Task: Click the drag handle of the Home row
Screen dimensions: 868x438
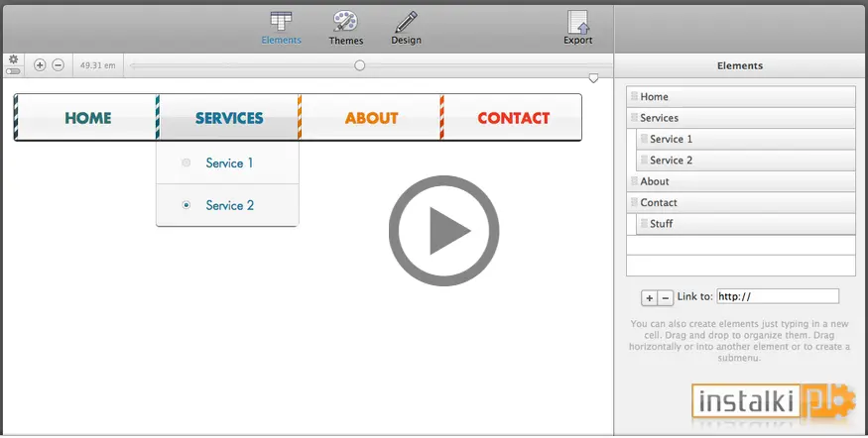Action: click(x=635, y=96)
